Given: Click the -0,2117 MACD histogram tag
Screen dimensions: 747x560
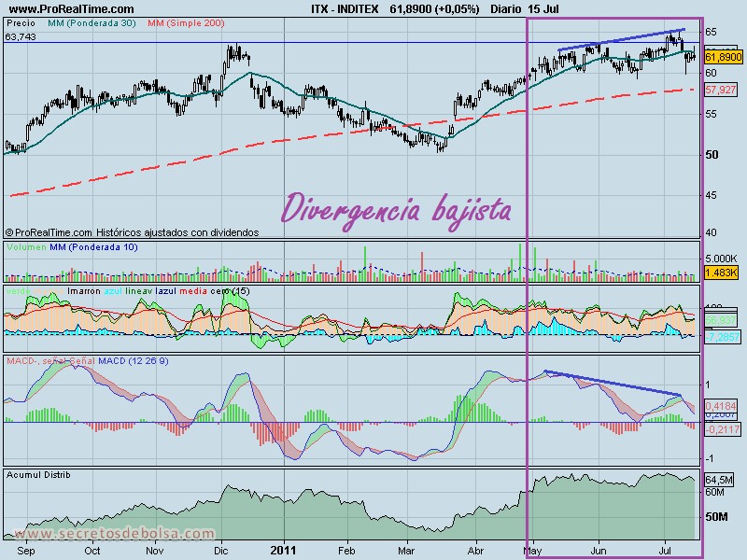Looking at the screenshot, I should point(723,429).
